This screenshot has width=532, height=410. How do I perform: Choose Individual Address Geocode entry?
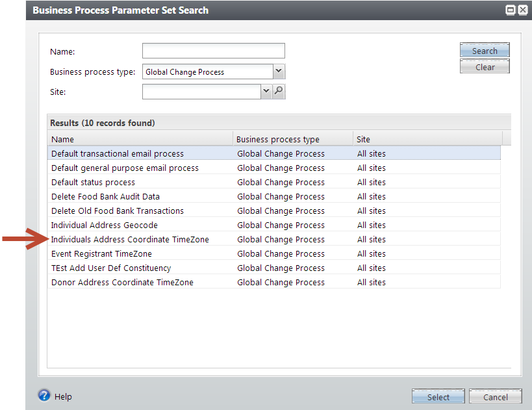pyautogui.click(x=104, y=225)
